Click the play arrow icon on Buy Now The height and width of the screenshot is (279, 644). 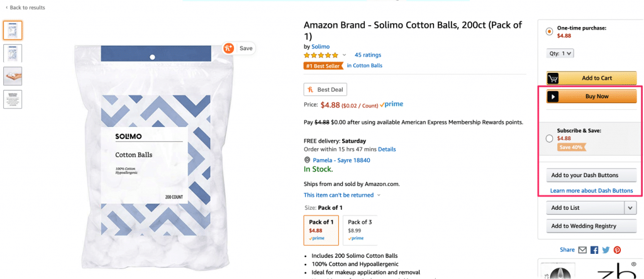click(553, 96)
